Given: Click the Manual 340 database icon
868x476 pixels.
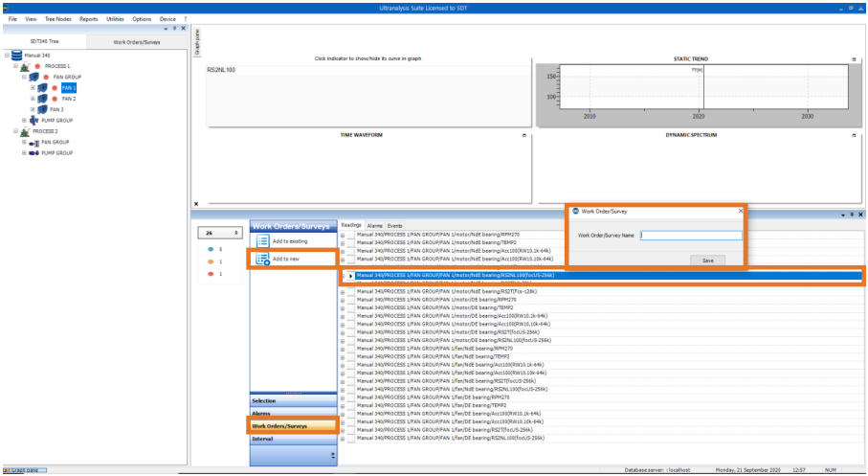Looking at the screenshot, I should [x=16, y=56].
